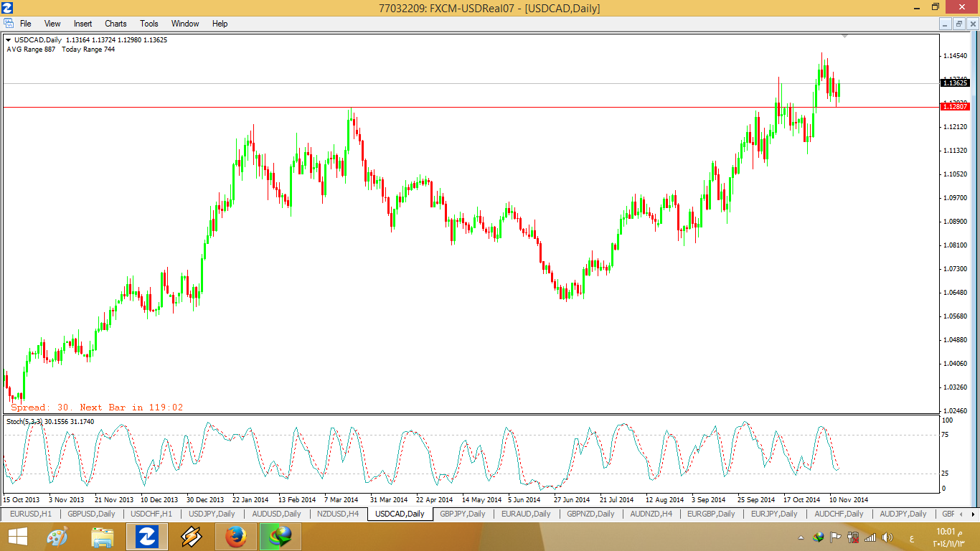980x551 pixels.
Task: Click the Spread 30 Next Bar text
Action: 97,407
